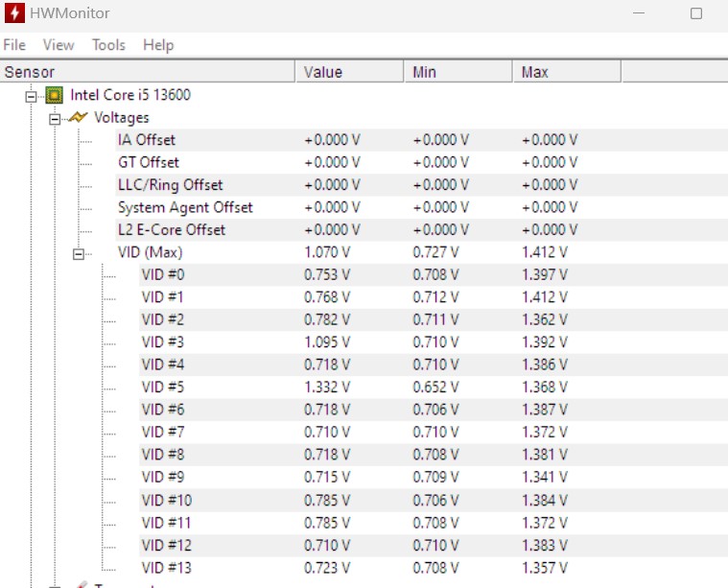Click the Intel Core i5 13600 CPU chip icon

(x=55, y=95)
